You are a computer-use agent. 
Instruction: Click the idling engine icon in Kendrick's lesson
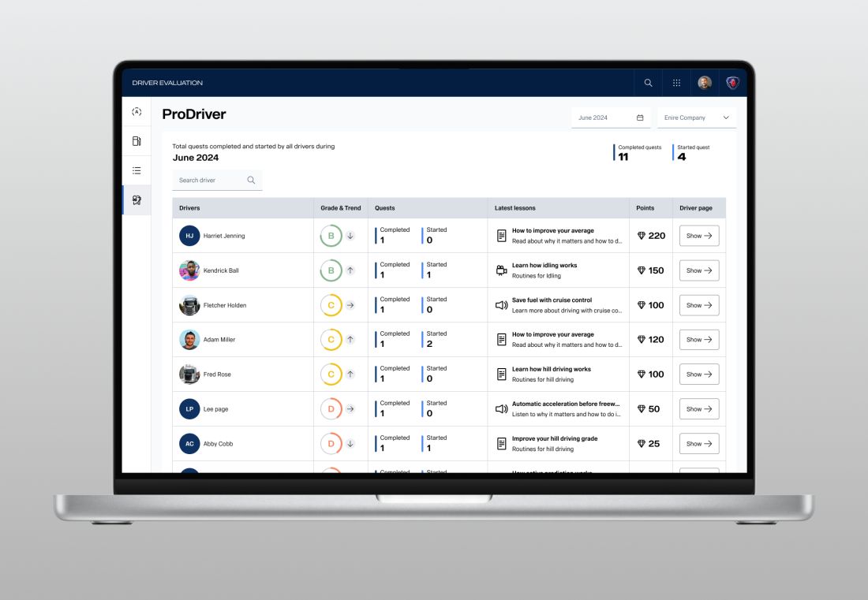coord(502,270)
